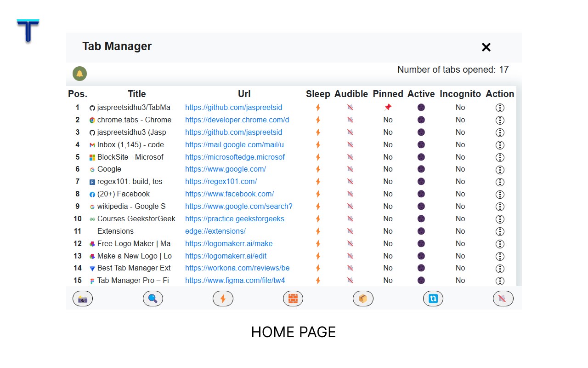The image size is (588, 368).
Task: Open the magnifier search button
Action: (x=153, y=299)
